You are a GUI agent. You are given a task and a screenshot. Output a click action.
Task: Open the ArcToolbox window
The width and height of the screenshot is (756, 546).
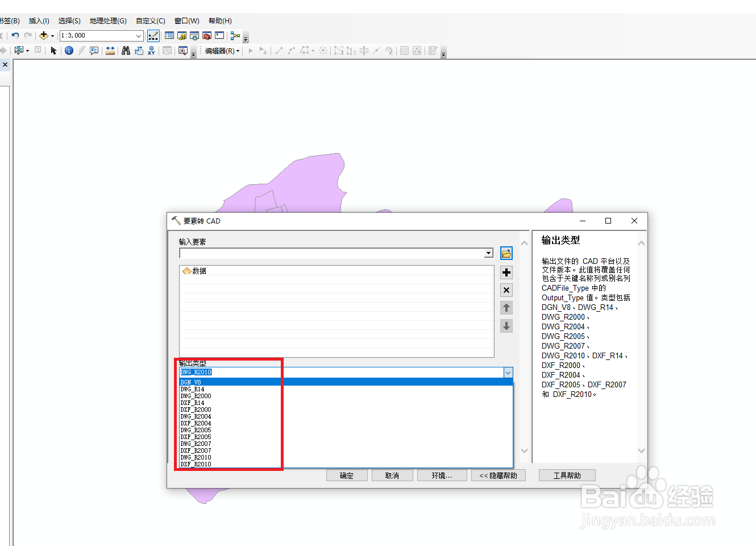(x=207, y=35)
